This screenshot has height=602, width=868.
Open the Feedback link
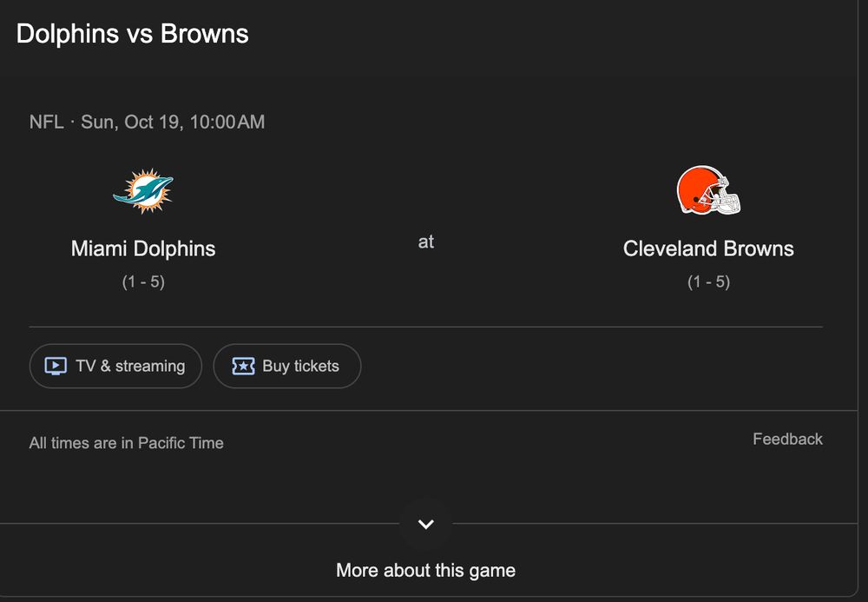(x=787, y=439)
